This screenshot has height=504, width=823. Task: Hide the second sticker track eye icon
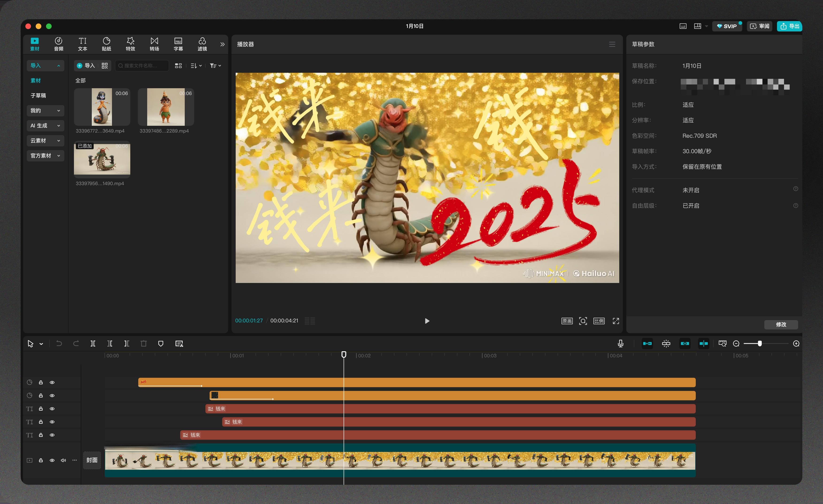click(52, 396)
